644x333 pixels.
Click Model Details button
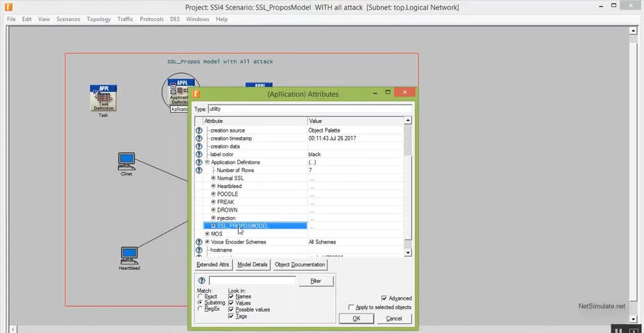253,265
